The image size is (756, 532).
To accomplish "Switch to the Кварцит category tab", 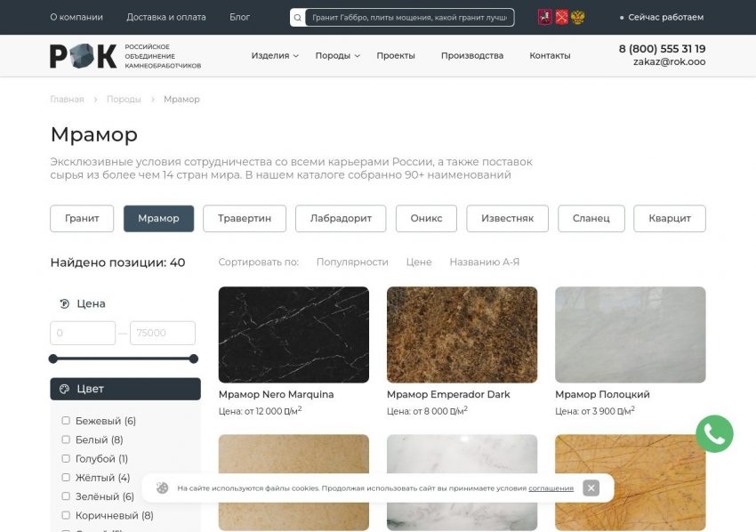I will pos(670,219).
